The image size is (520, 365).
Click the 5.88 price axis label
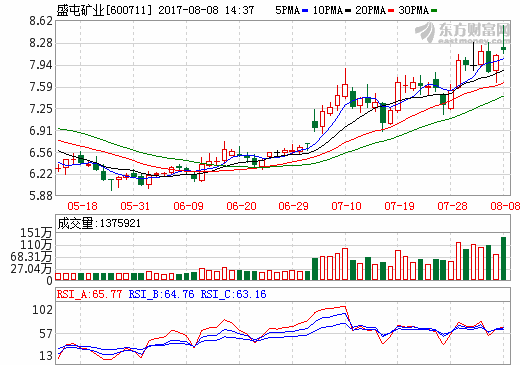click(41, 196)
